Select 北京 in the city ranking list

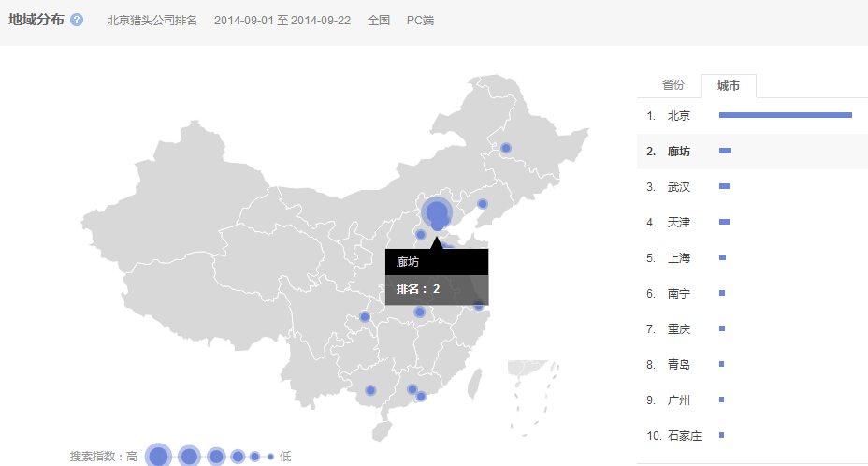679,116
